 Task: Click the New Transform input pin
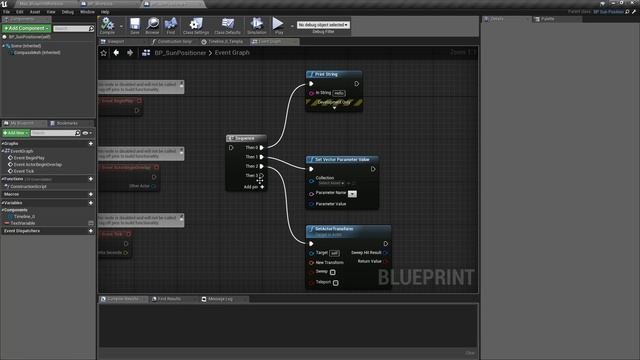(x=311, y=262)
